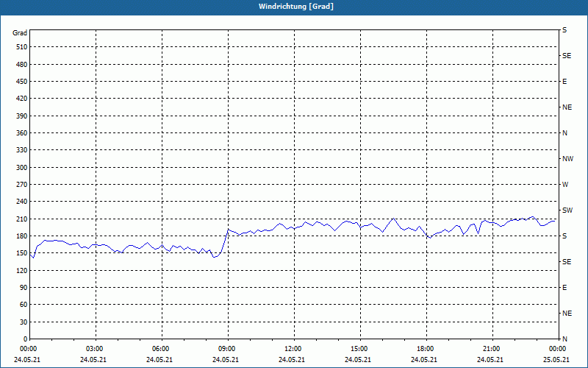Click the 03:00 time label

click(x=95, y=349)
